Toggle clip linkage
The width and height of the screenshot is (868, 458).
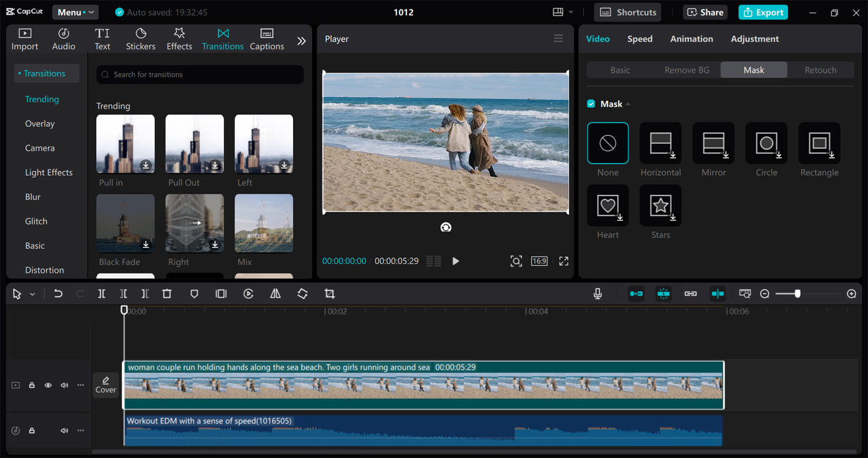coord(690,294)
